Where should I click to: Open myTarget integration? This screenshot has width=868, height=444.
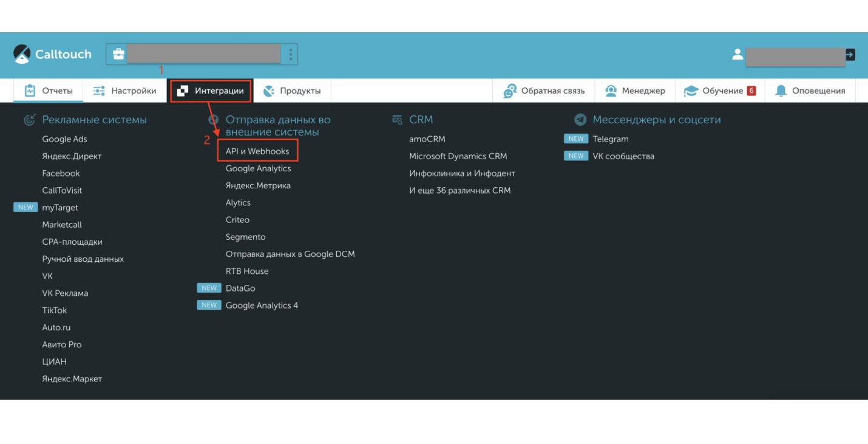[x=60, y=208]
